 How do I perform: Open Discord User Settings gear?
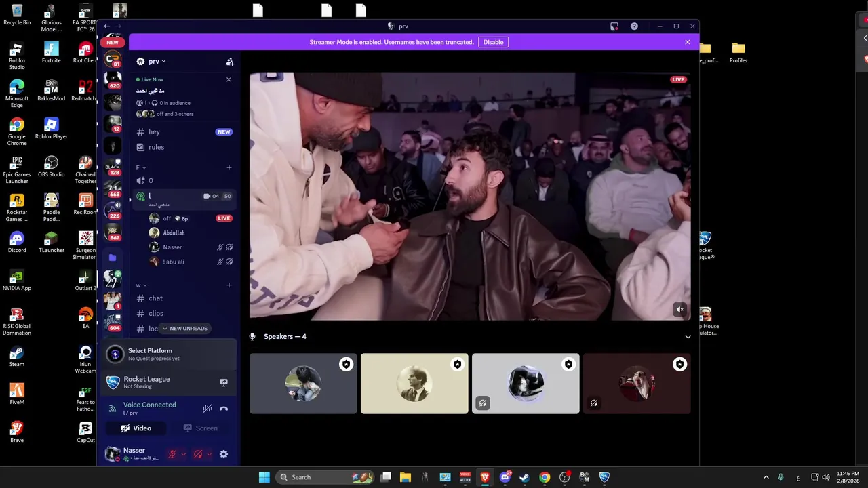click(x=224, y=454)
